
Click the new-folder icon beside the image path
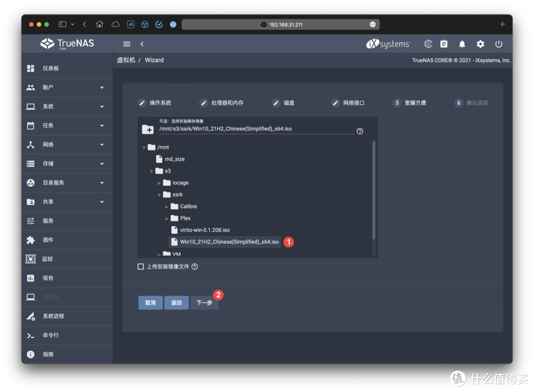[x=148, y=130]
